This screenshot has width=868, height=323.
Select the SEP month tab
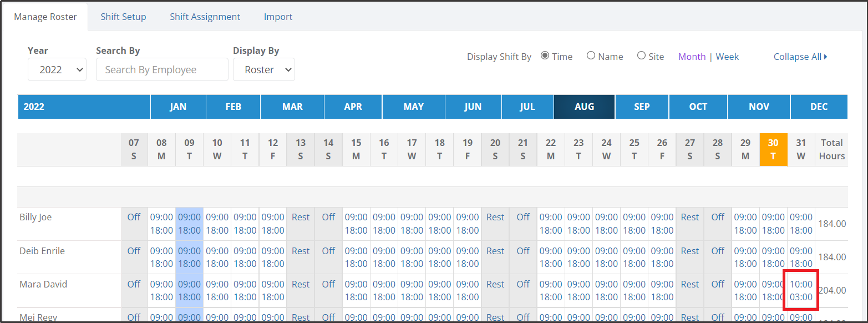click(x=642, y=107)
